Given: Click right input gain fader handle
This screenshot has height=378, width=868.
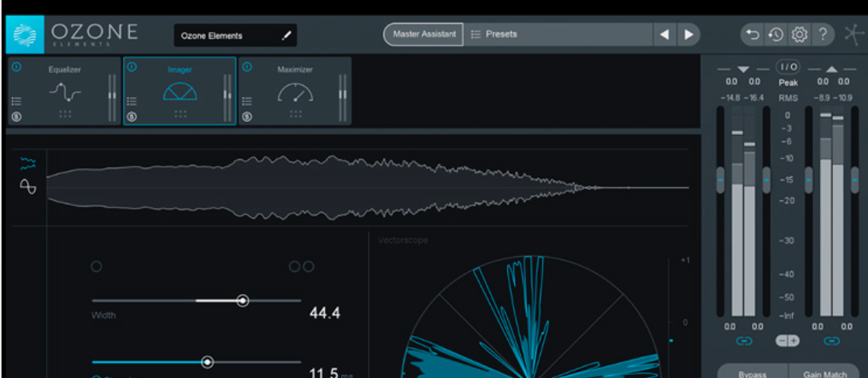Looking at the screenshot, I should (766, 180).
